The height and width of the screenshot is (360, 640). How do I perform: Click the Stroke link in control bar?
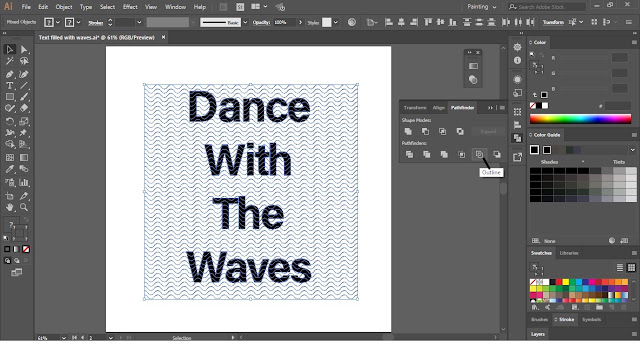pyautogui.click(x=96, y=23)
